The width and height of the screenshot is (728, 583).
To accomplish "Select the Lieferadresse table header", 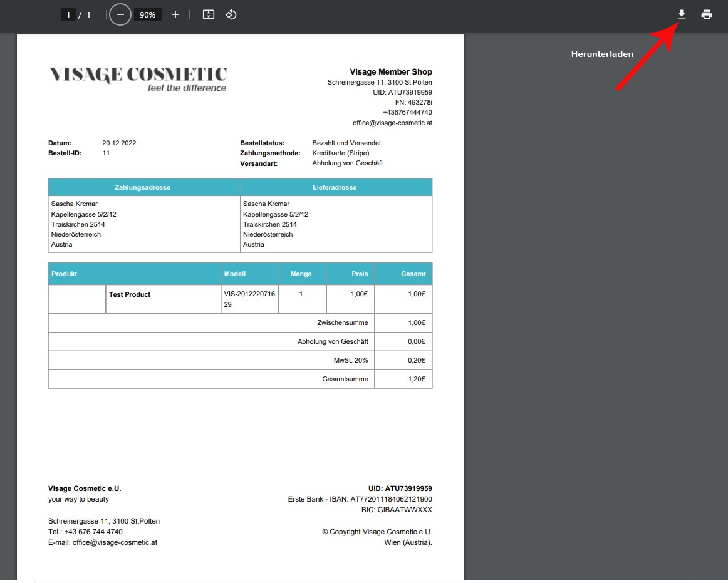I will (335, 187).
